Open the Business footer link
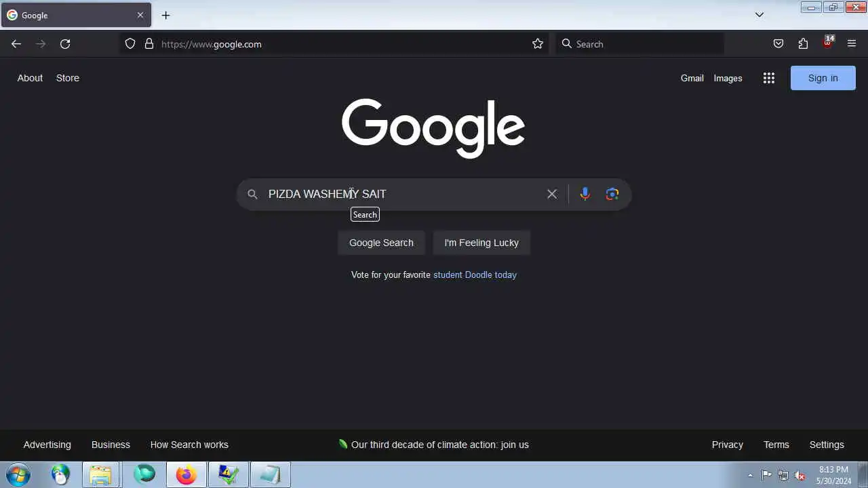 111,445
